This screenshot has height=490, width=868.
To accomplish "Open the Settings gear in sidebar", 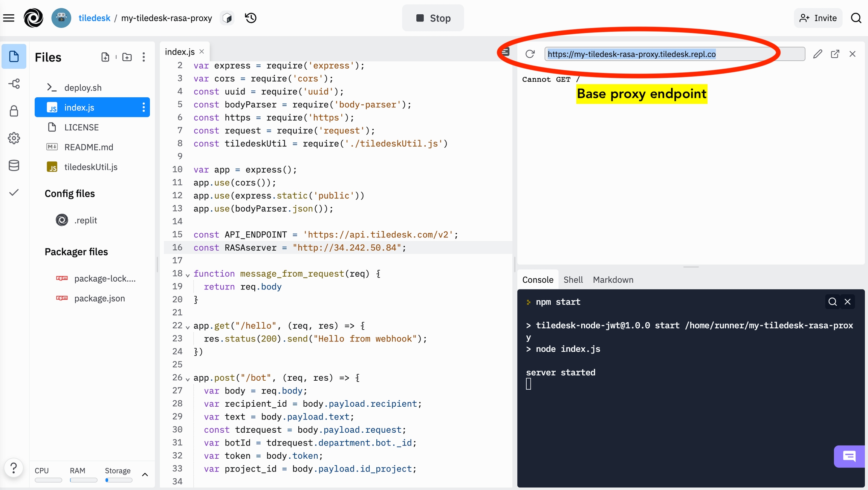I will point(14,138).
